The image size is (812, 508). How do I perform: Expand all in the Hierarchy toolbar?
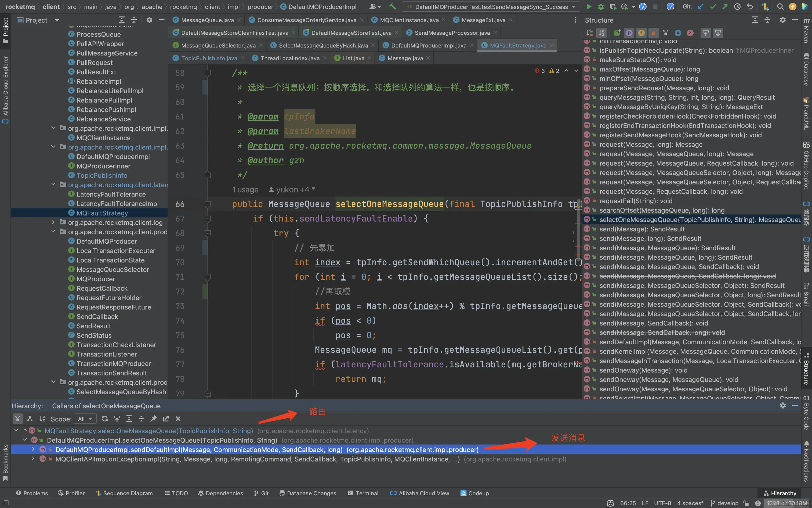129,419
